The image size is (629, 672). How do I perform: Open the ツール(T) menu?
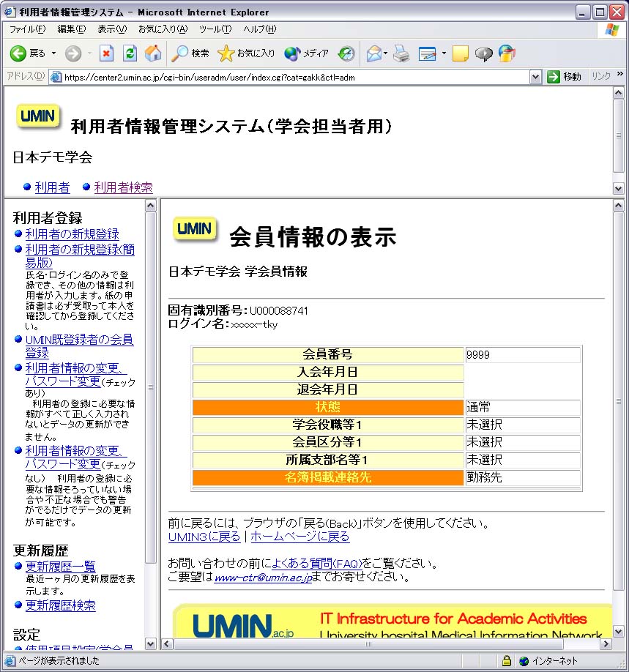(x=215, y=29)
